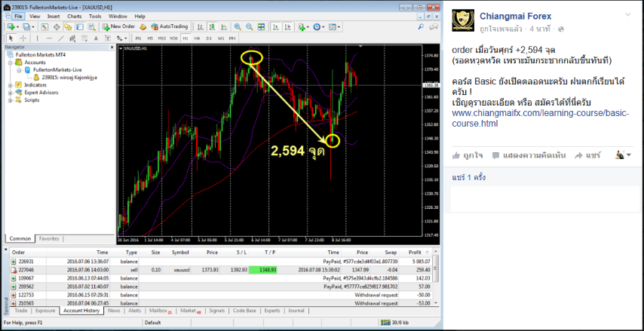This screenshot has height=331, width=644.
Task: Switch chart to bar chart icon
Action: 200,26
